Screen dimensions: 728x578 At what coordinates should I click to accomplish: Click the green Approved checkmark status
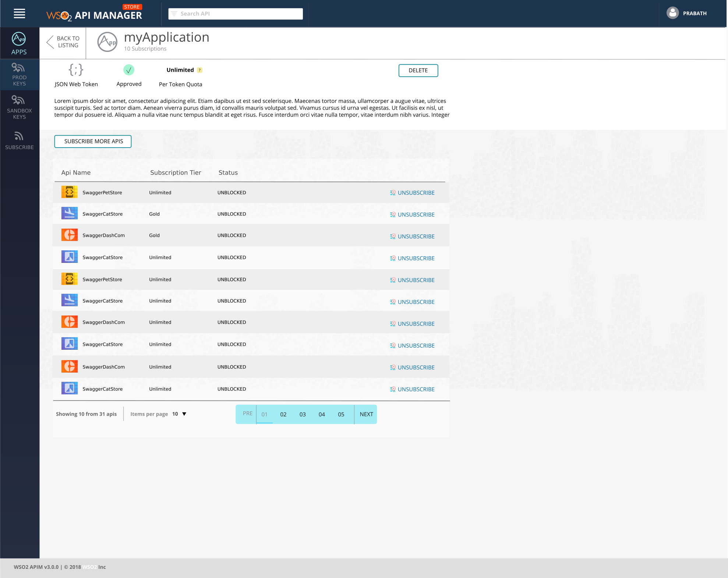pos(129,70)
